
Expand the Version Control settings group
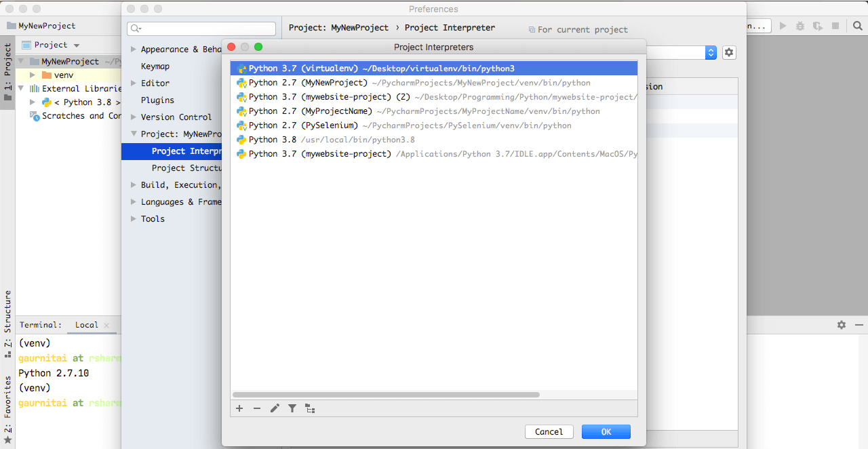[134, 117]
